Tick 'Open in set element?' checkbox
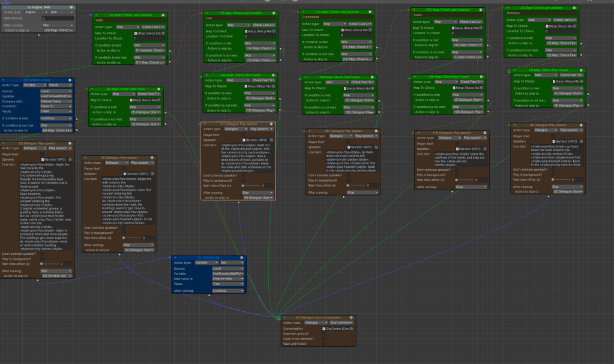The height and width of the screenshot is (364, 614). [324, 339]
